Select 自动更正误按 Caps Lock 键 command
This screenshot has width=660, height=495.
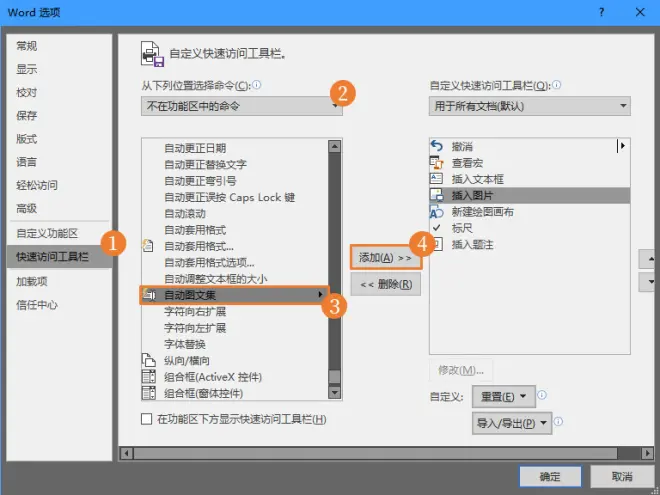pos(235,197)
